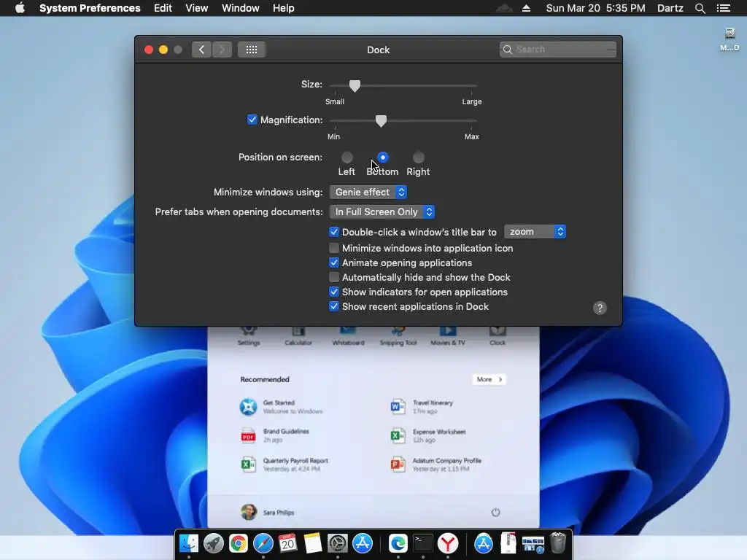Open Brand Guidelines PDF in Start menu

click(275, 435)
